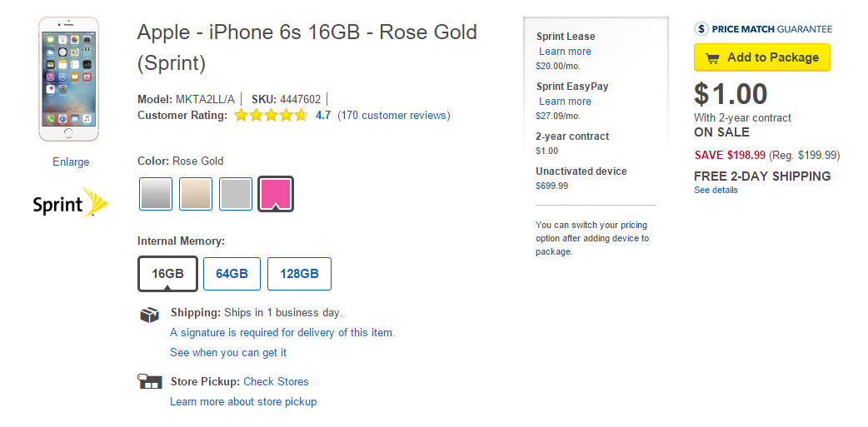Click the customer rating stars
868x427 pixels.
tap(271, 116)
